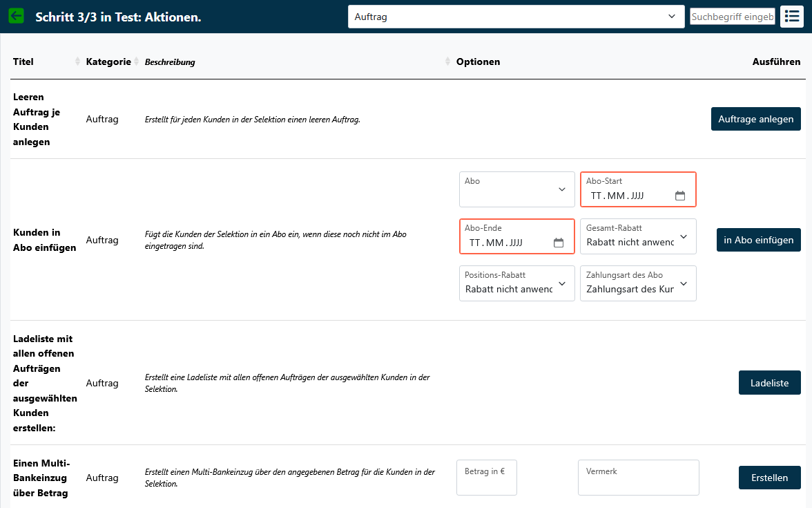The height and width of the screenshot is (508, 812).
Task: Open calendar picker for Abo-Ende
Action: click(x=559, y=243)
